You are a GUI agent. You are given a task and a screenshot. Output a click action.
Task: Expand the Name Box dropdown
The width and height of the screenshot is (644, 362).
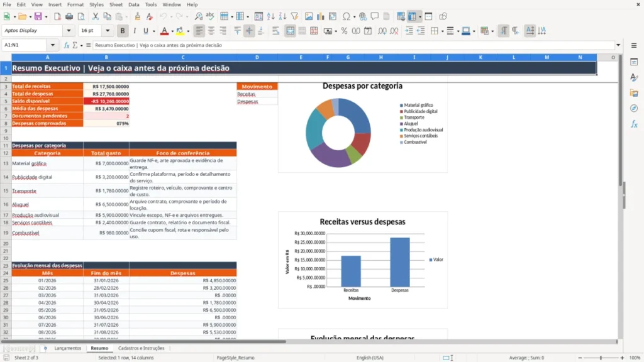53,45
